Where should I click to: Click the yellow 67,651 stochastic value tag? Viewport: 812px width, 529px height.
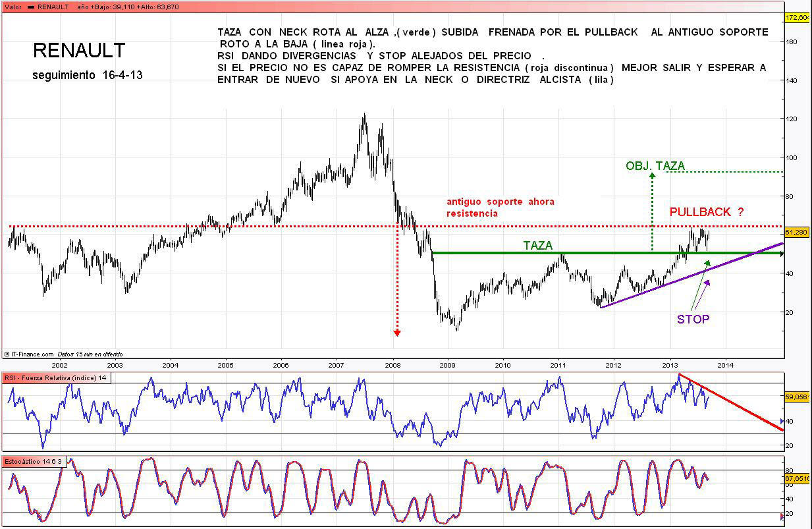click(796, 479)
